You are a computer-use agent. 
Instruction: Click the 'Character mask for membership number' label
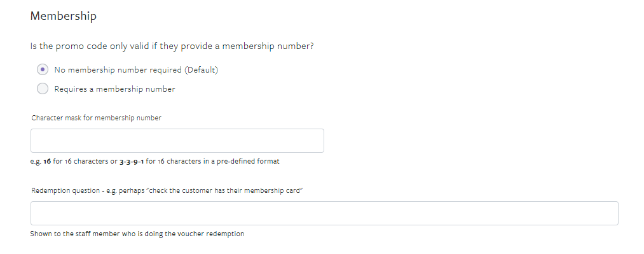(97, 118)
